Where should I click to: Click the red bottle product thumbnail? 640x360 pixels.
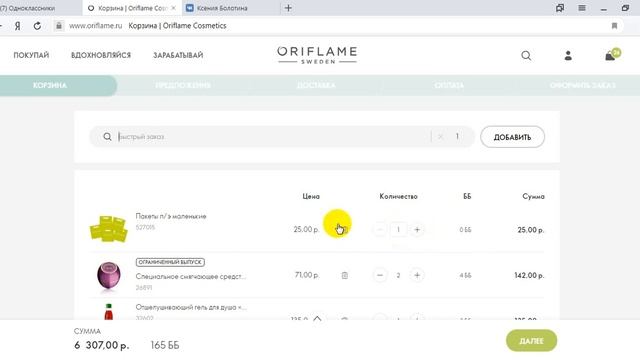click(x=109, y=312)
